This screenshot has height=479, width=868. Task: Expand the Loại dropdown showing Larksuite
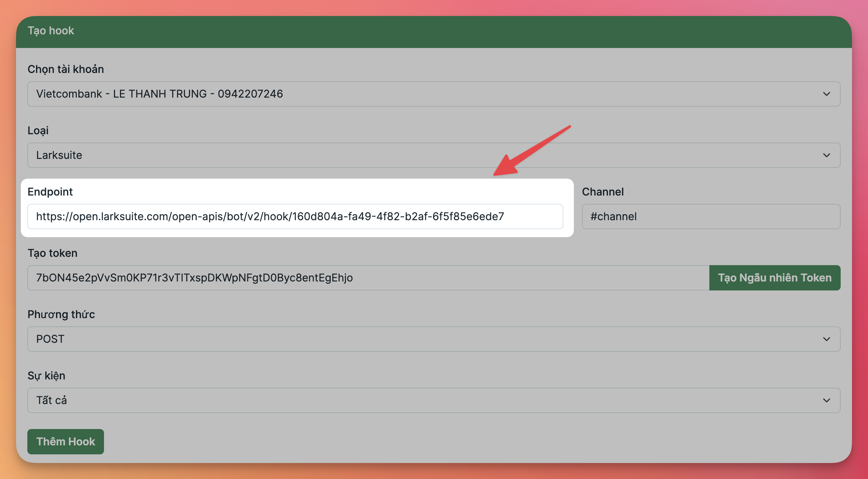[434, 155]
